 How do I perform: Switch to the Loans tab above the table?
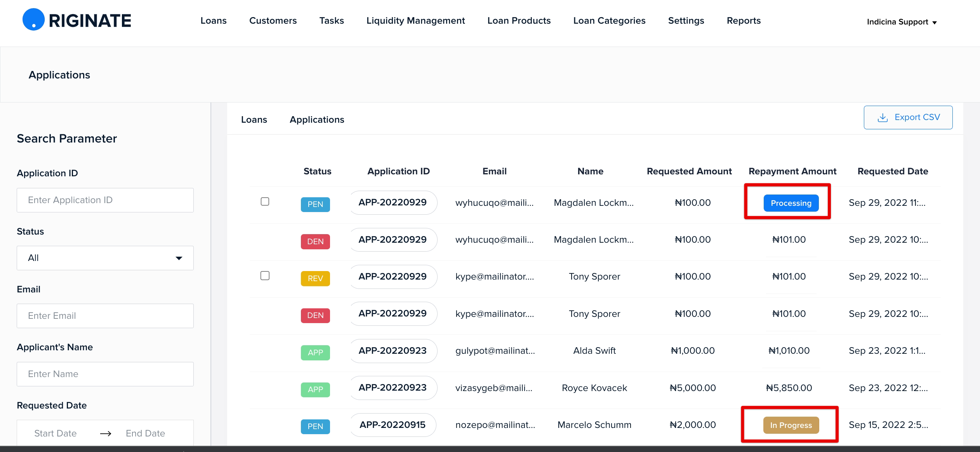point(254,120)
